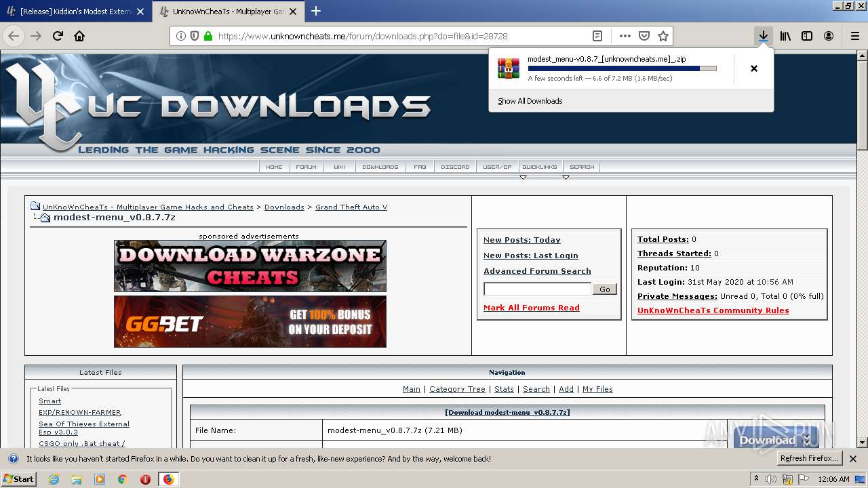Open the Firefox account icon
The height and width of the screenshot is (488, 868).
point(829,36)
